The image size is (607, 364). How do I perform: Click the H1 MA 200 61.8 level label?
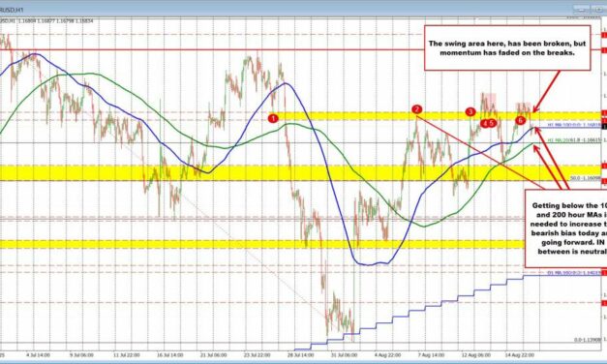(574, 140)
